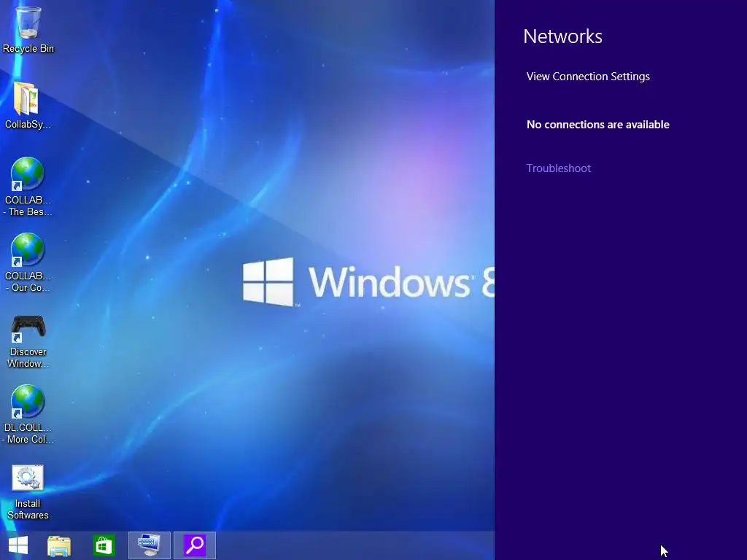
Task: Switch to the computer keyboard taskbar app
Action: (149, 545)
